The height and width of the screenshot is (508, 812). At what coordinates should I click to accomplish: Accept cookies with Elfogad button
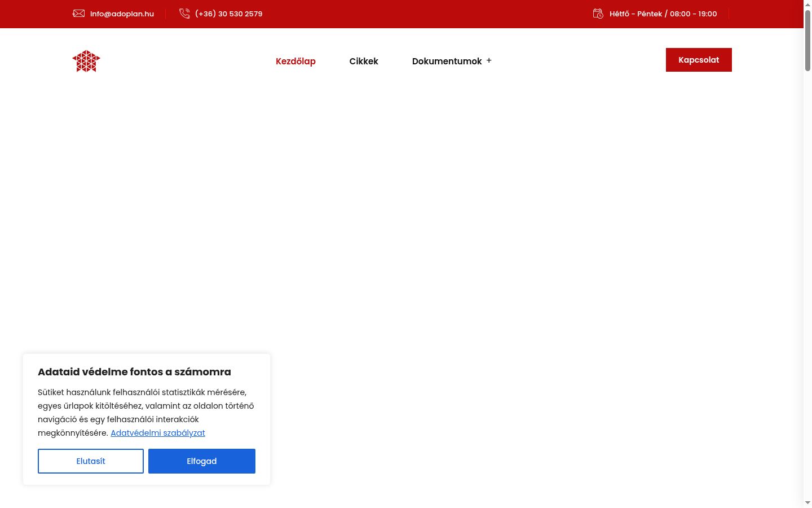202,461
